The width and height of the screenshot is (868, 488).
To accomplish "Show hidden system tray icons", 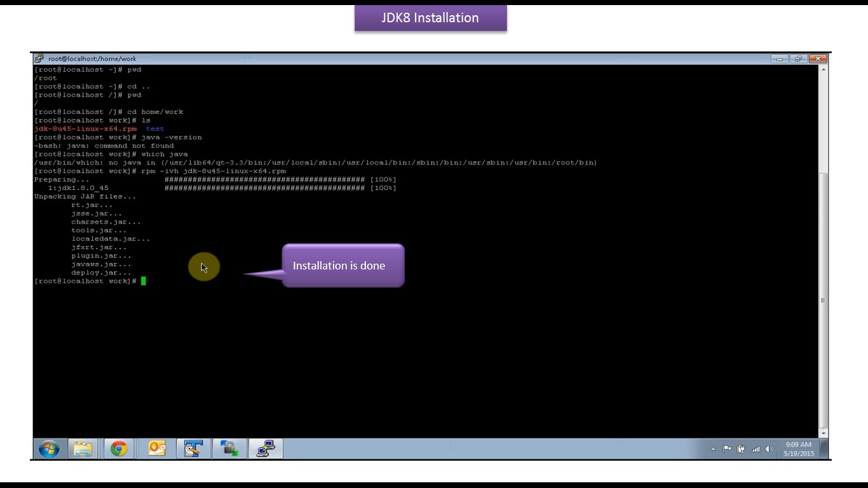I will click(713, 449).
